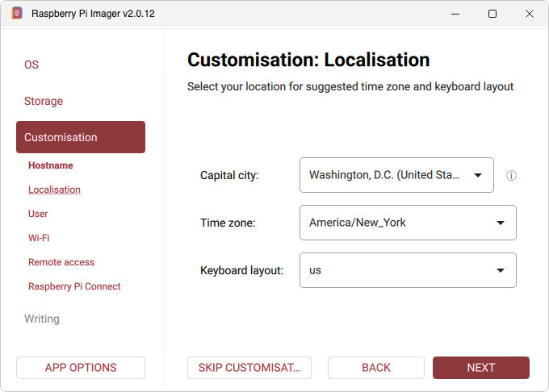Open the Localisation sub-step

[54, 190]
